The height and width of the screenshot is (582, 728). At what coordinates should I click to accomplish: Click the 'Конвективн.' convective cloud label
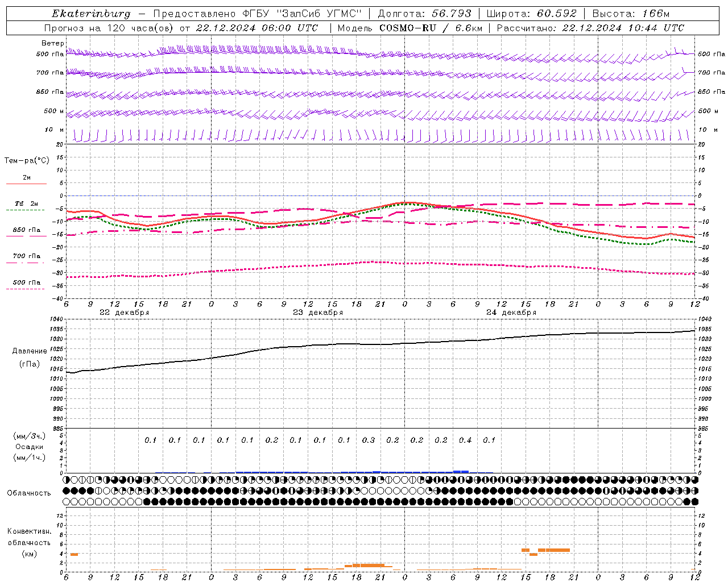tap(29, 531)
